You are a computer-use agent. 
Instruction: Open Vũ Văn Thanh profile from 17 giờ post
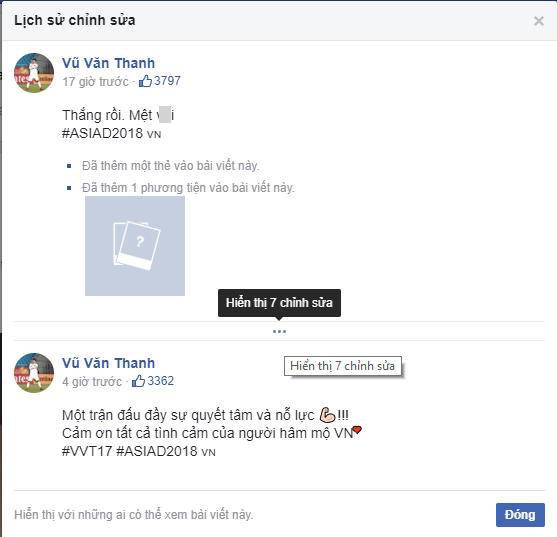tap(108, 63)
